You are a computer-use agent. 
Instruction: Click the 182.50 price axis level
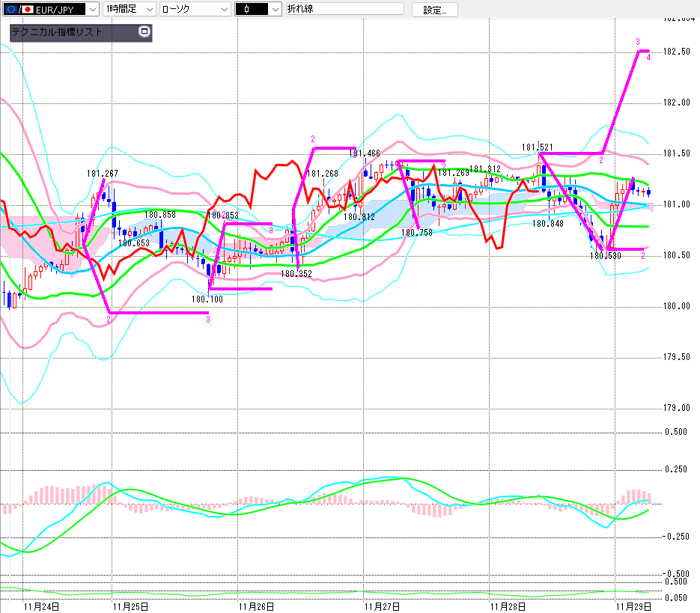(x=676, y=52)
